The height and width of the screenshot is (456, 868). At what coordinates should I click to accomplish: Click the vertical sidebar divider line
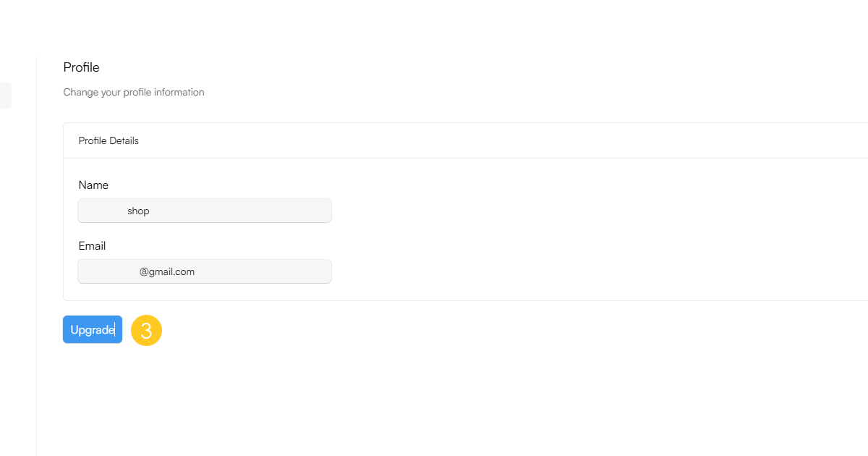(36, 253)
